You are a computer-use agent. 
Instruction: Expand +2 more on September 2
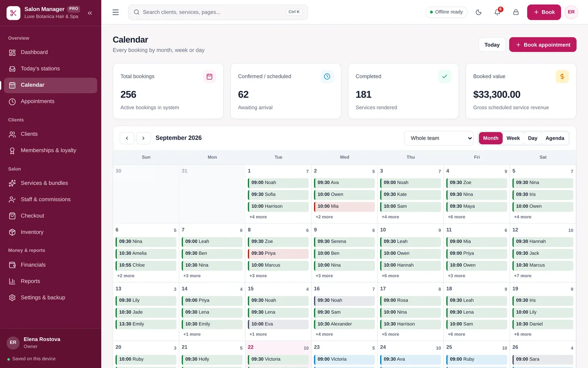(324, 217)
